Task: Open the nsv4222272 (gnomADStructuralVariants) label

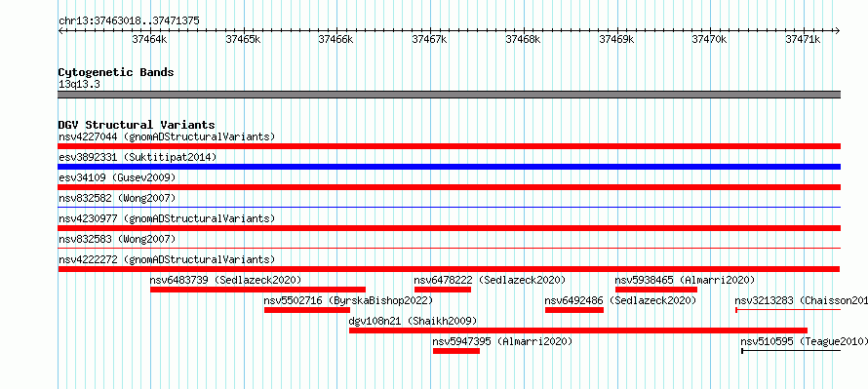Action: click(x=167, y=259)
